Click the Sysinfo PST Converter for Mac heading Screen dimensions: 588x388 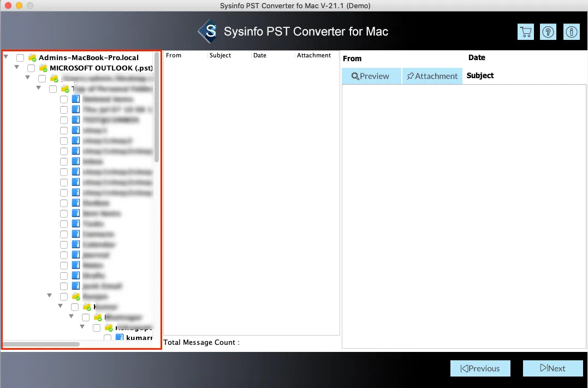click(306, 32)
